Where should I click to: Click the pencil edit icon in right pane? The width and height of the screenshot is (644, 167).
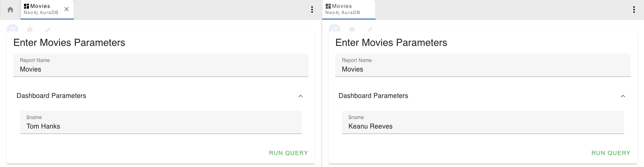(x=370, y=29)
